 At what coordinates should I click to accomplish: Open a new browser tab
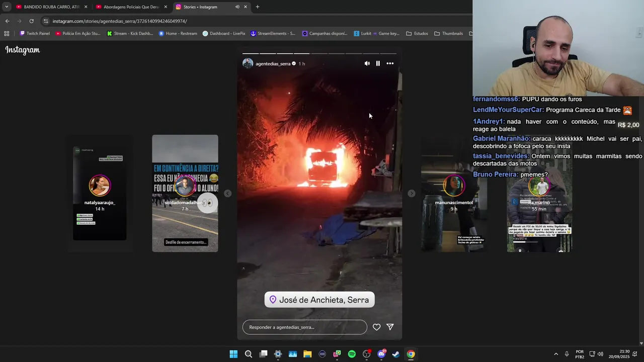pyautogui.click(x=258, y=7)
